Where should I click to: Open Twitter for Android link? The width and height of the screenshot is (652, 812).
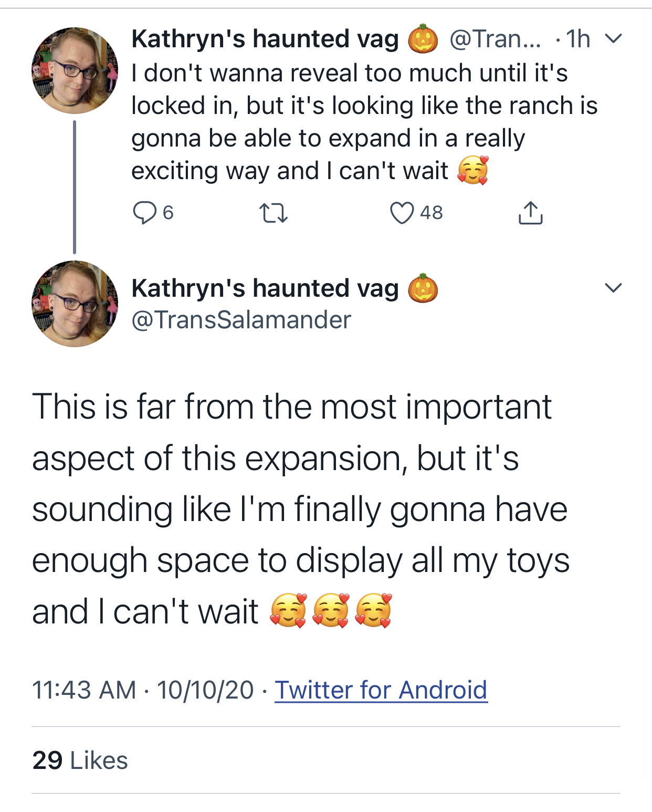pyautogui.click(x=381, y=690)
